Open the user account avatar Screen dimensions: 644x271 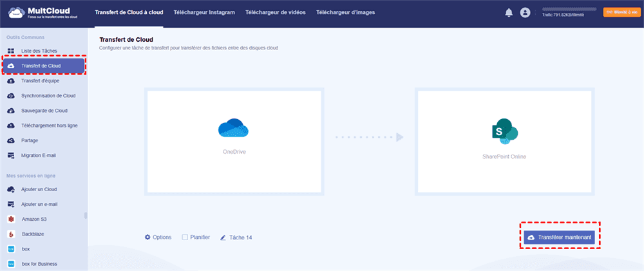point(525,13)
